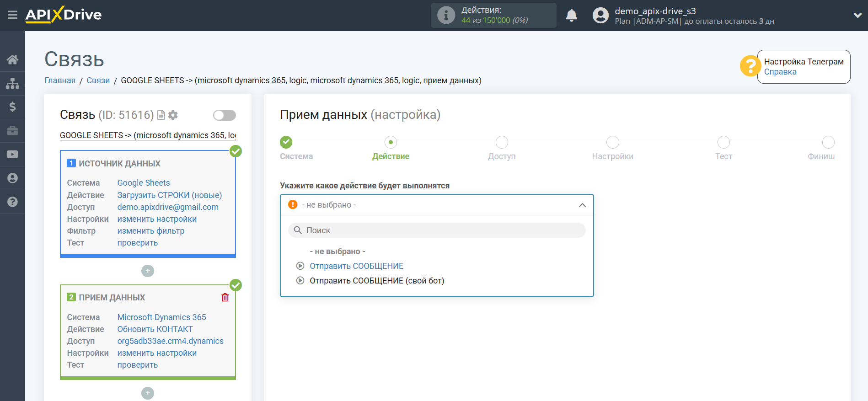This screenshot has width=868, height=401.
Task: Click receiver изменить настройки link
Action: click(157, 353)
